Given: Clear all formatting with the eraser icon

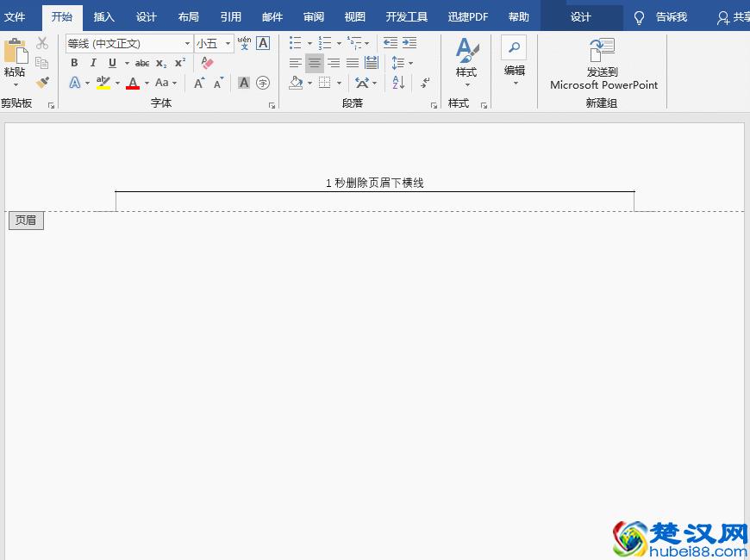Looking at the screenshot, I should (x=206, y=63).
